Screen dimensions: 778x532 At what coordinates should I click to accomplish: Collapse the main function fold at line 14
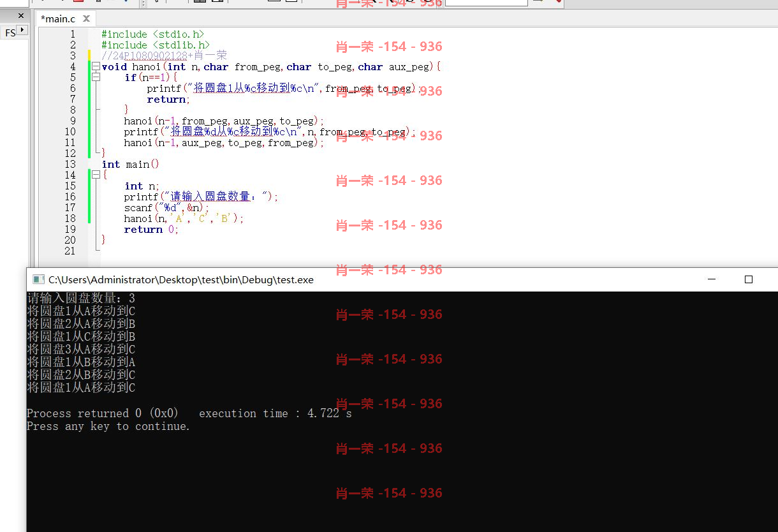coord(96,175)
